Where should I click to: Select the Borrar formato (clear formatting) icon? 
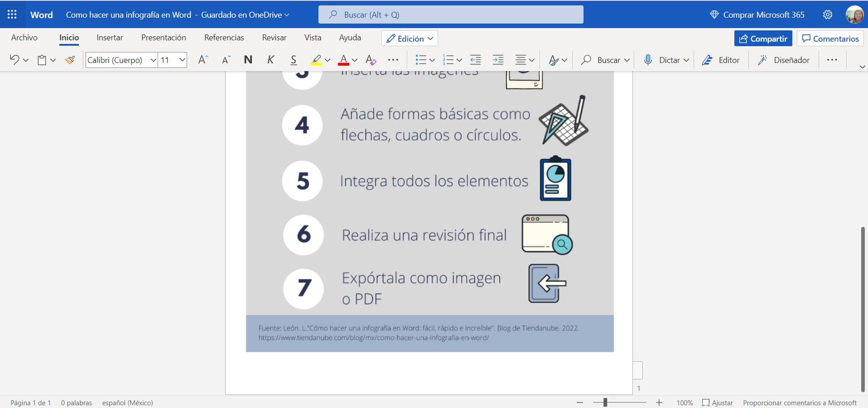[371, 60]
